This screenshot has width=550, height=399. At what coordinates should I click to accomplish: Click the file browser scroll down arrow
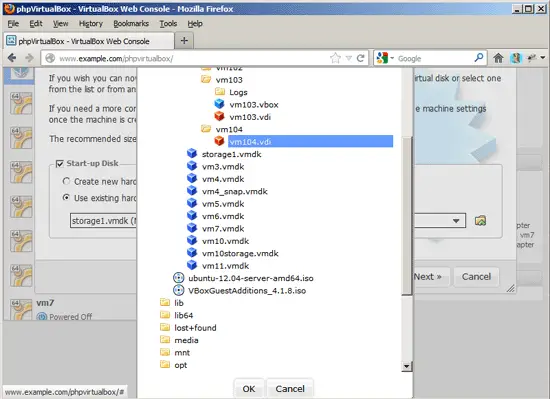click(407, 366)
